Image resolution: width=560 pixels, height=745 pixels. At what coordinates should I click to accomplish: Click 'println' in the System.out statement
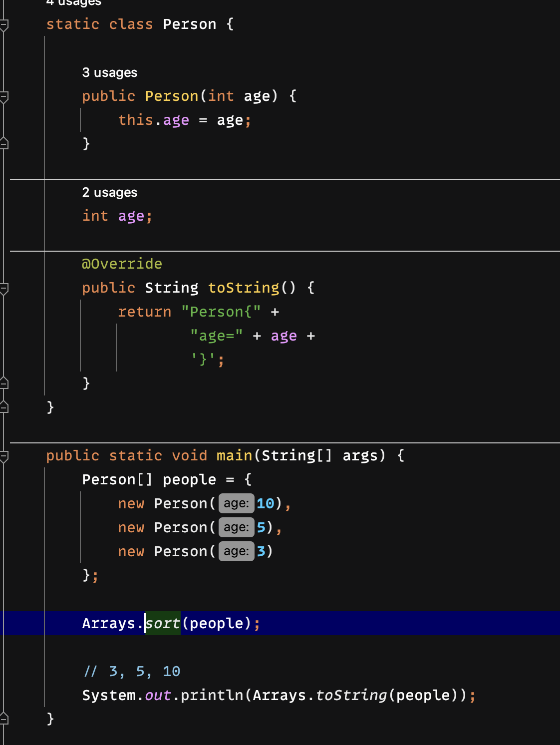212,695
